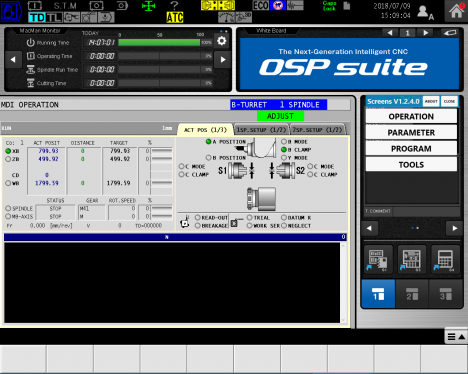Show next MacMan Monitor page

tap(223, 60)
